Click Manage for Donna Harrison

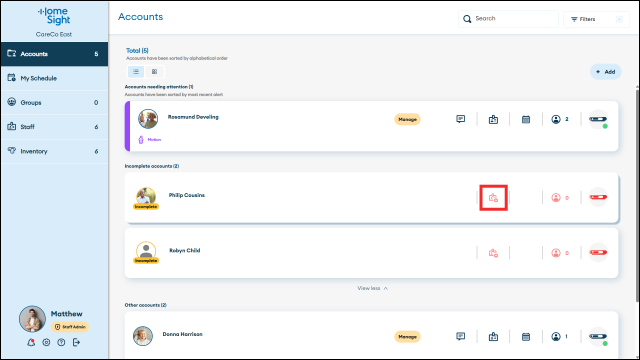407,337
